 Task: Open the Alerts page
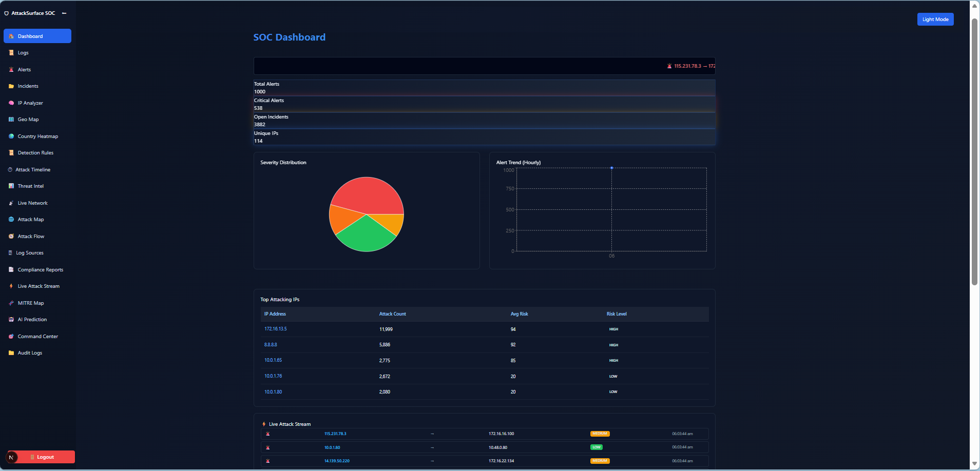[x=37, y=70]
